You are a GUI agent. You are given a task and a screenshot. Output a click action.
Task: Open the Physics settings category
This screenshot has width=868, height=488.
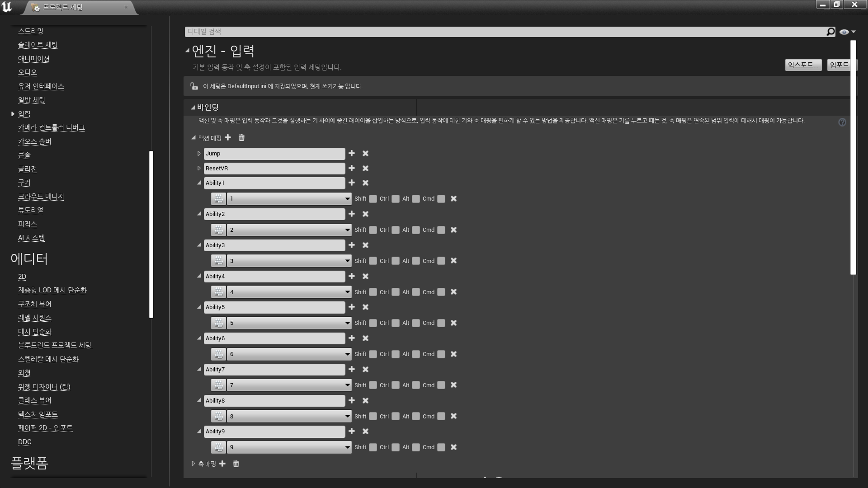point(27,224)
